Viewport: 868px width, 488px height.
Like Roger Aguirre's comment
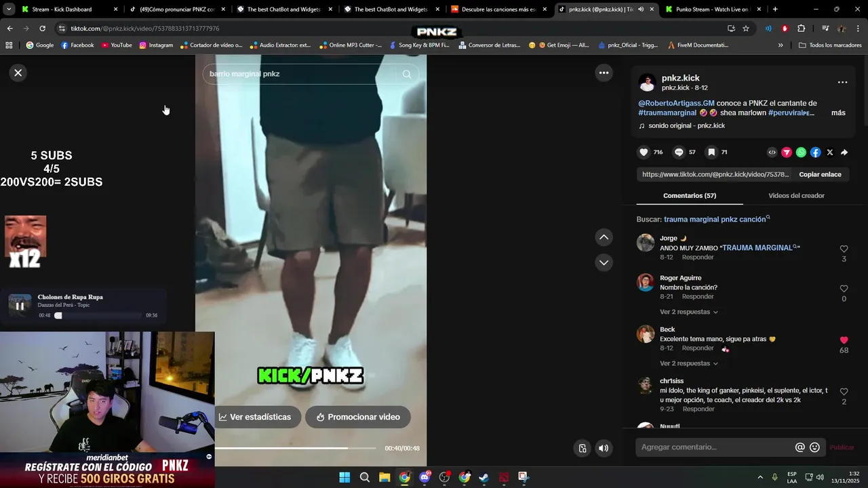(x=844, y=289)
